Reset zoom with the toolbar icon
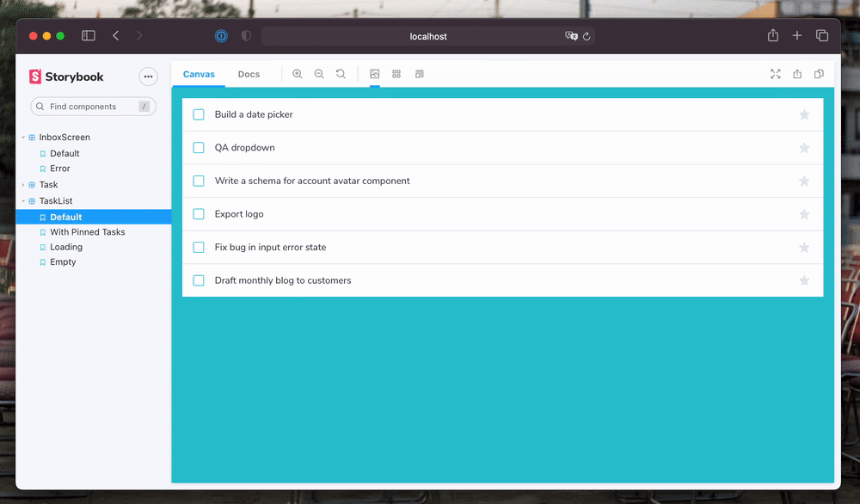Screen dimensions: 860x504 [341, 74]
